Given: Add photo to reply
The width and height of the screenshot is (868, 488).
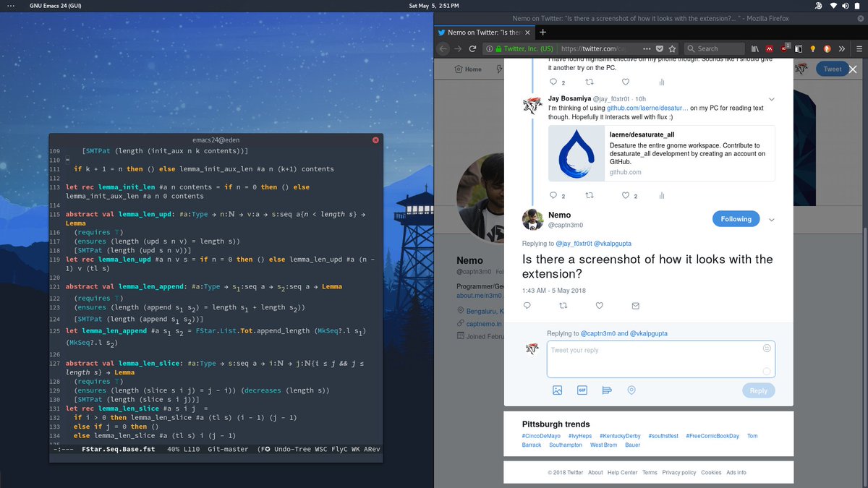Looking at the screenshot, I should tap(557, 390).
